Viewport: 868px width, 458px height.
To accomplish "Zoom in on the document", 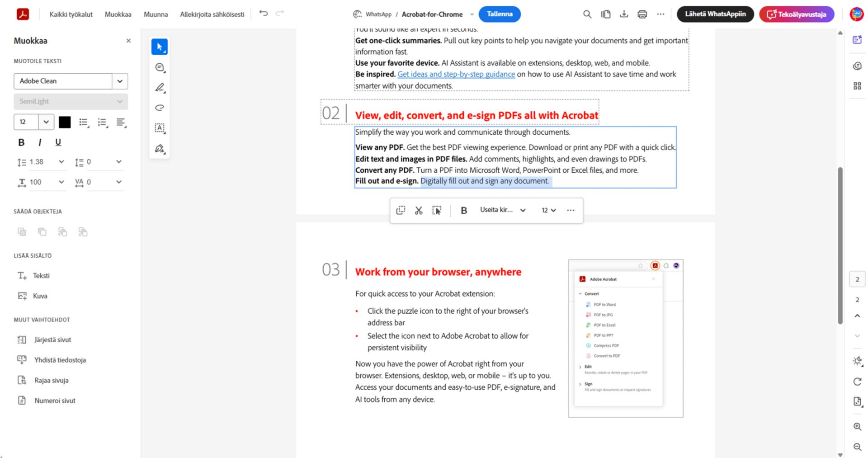I will tap(857, 427).
